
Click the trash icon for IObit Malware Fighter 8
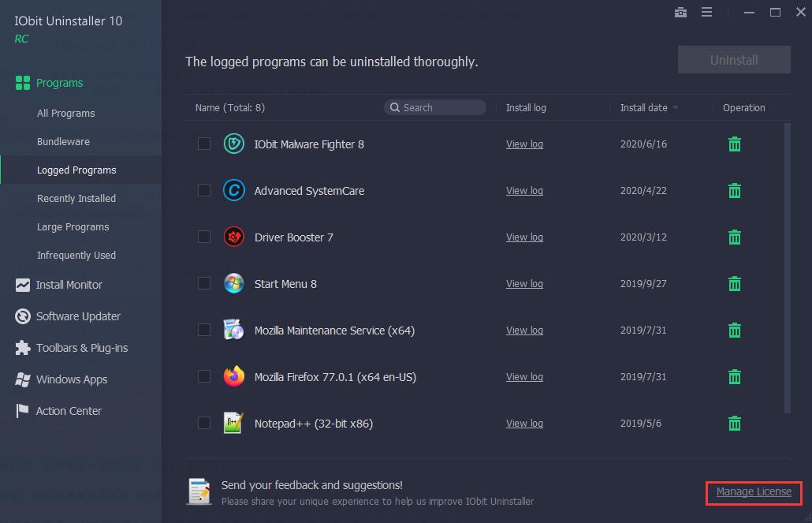[734, 144]
